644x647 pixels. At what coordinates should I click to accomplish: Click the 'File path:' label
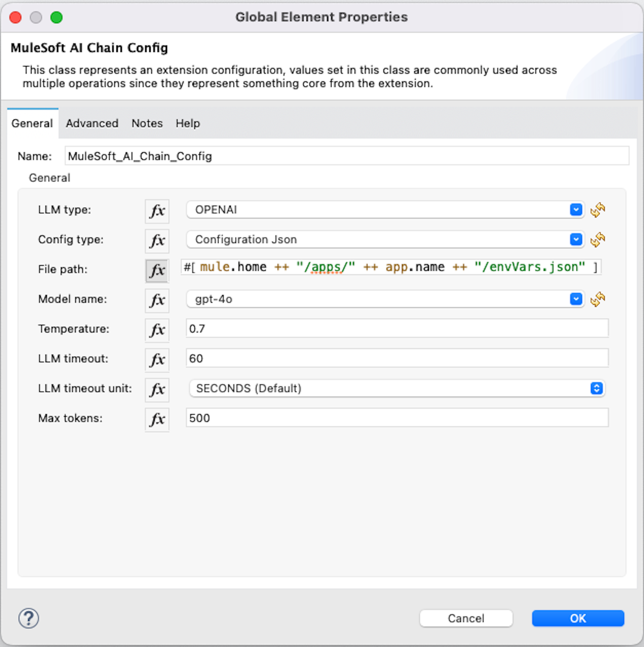(x=63, y=269)
